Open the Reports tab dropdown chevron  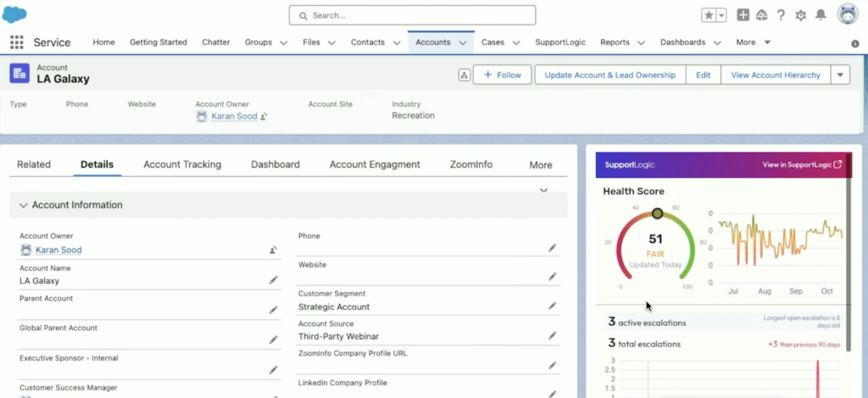coord(641,42)
